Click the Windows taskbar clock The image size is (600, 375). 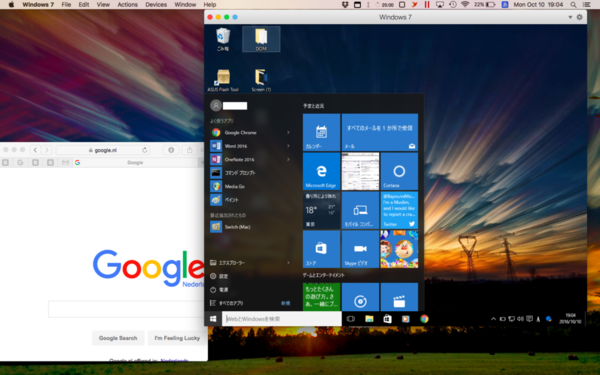pos(570,318)
